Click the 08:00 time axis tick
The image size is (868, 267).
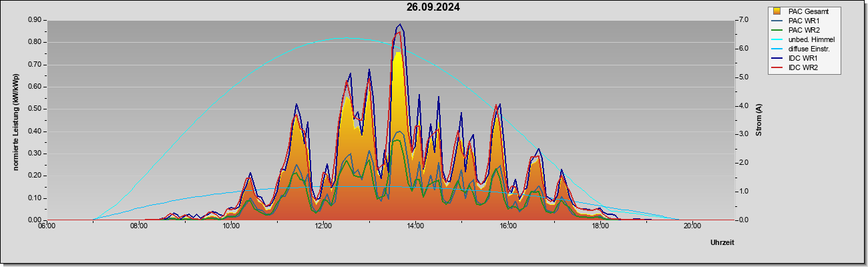[139, 225]
